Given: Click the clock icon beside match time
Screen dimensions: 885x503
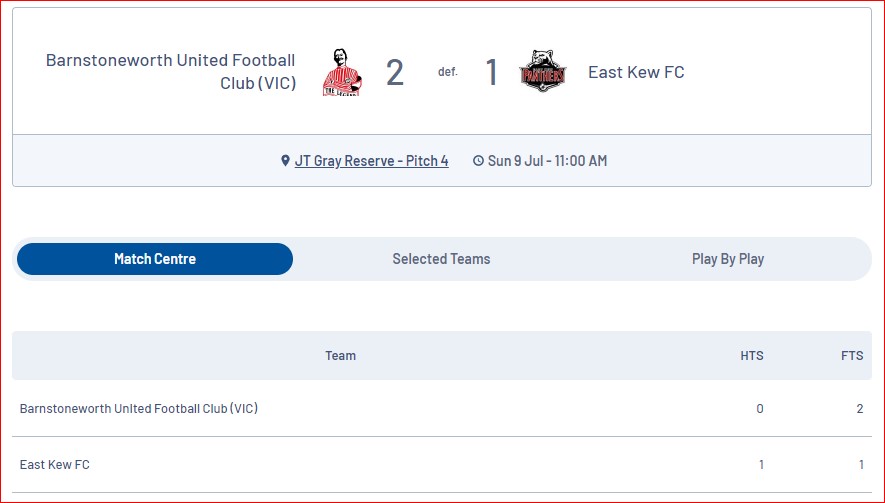Looking at the screenshot, I should (x=478, y=161).
